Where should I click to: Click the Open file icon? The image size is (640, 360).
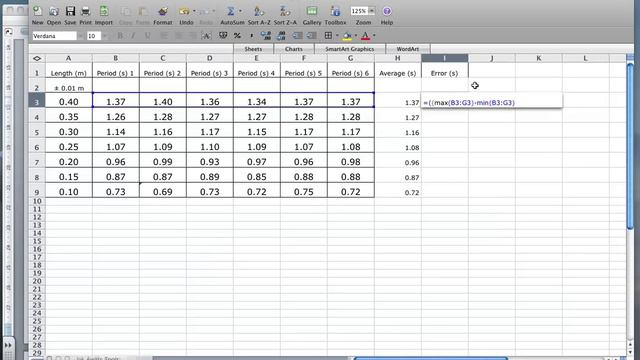pyautogui.click(x=53, y=11)
